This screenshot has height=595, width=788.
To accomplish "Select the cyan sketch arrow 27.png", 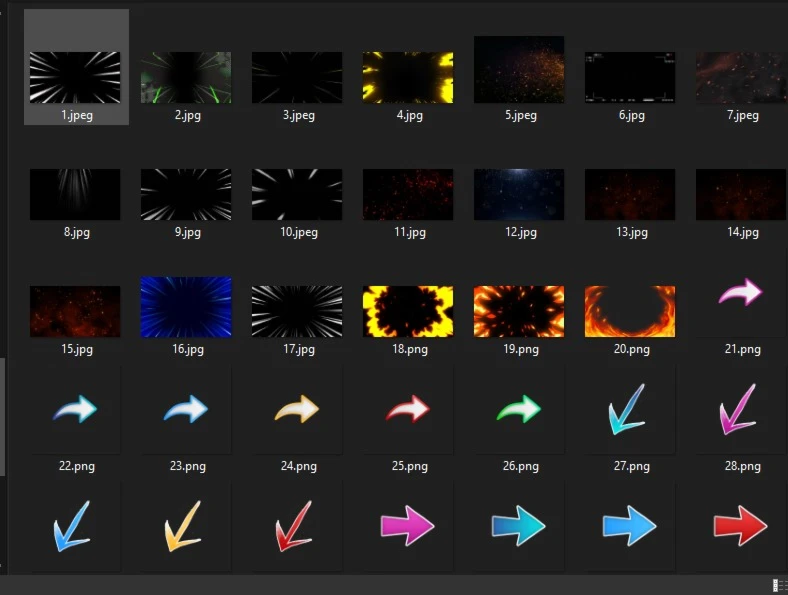I will click(x=626, y=410).
